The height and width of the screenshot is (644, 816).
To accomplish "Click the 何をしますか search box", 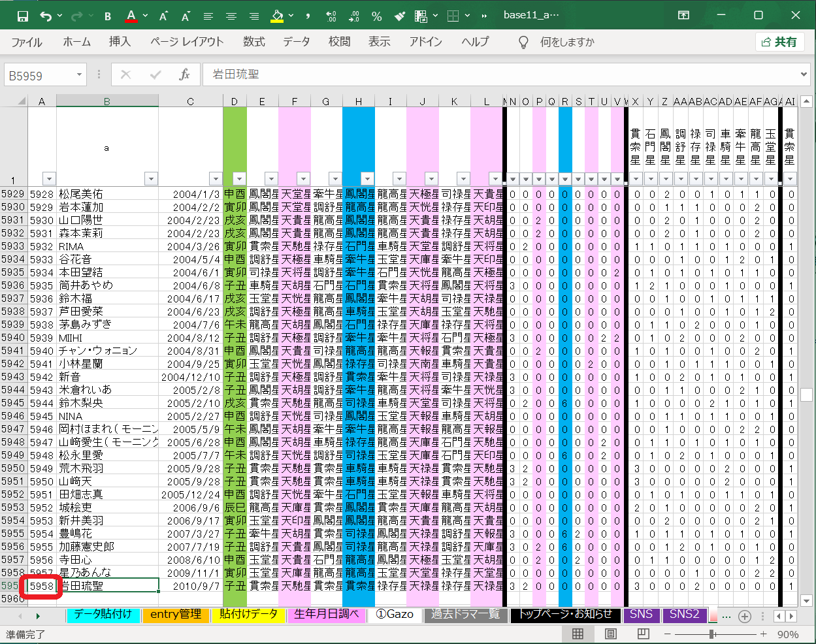I will [x=566, y=42].
